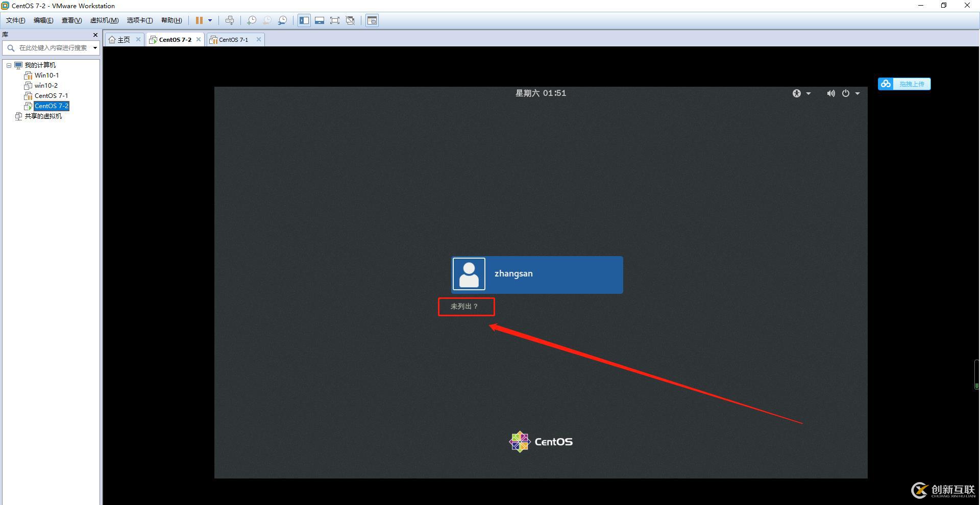The width and height of the screenshot is (980, 505).
Task: Close the 库 library panel
Action: 95,35
